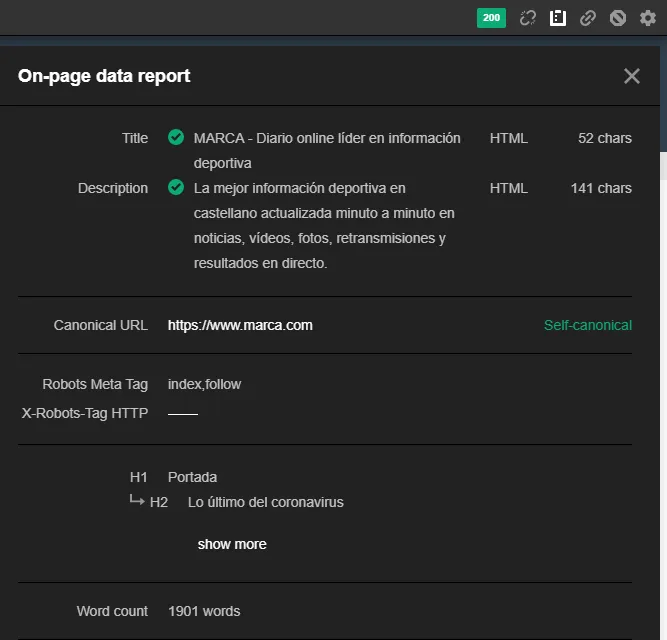Select the index,follow robots value
Screen dimensions: 667x640
204,384
